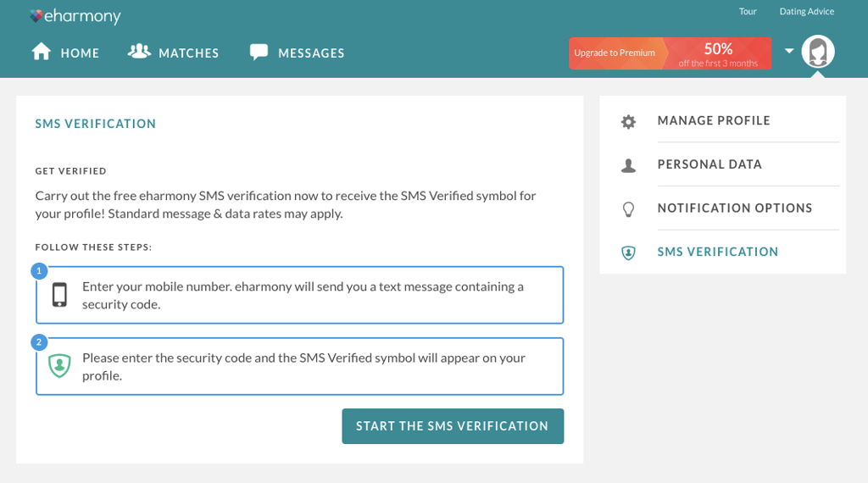Open the profile avatar icon
The width and height of the screenshot is (868, 483).
click(818, 52)
